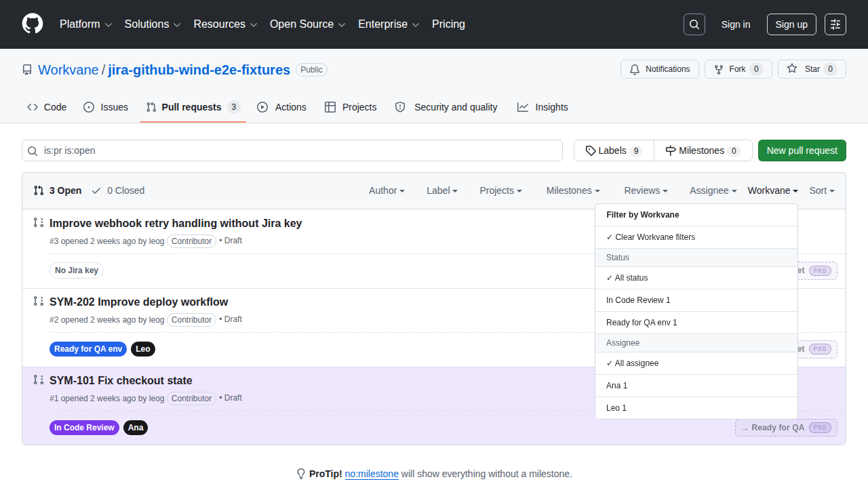
Task: Expand the Open Source menu
Action: (x=308, y=24)
